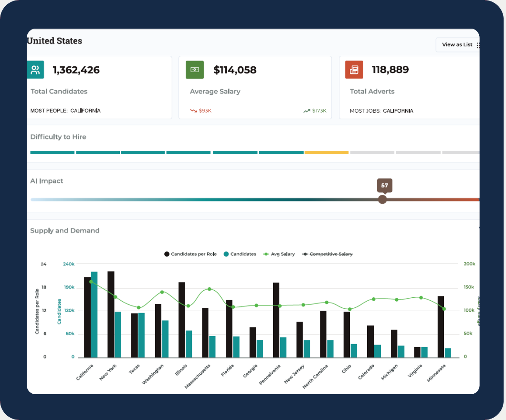Viewport: 506px width, 420px height.
Task: Click the yellow Difficulty to Hire segment
Action: click(x=327, y=153)
